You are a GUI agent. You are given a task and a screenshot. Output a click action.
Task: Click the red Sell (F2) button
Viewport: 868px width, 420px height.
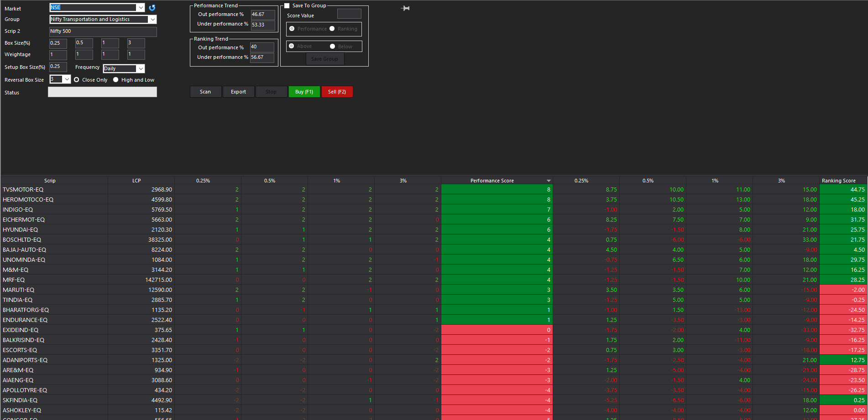tap(337, 92)
